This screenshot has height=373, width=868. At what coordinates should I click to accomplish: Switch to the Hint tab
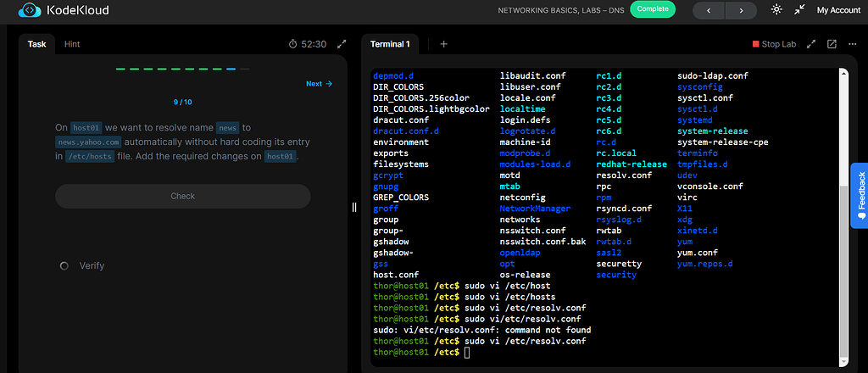point(72,44)
